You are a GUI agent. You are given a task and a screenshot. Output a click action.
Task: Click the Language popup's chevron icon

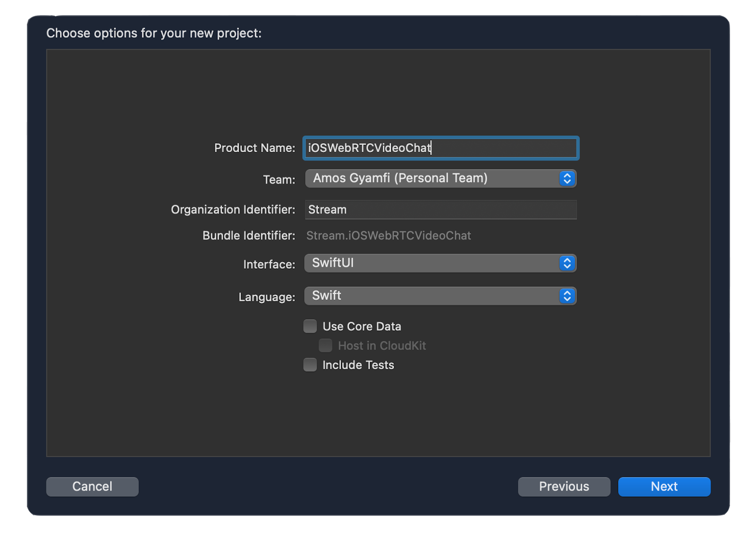click(567, 296)
